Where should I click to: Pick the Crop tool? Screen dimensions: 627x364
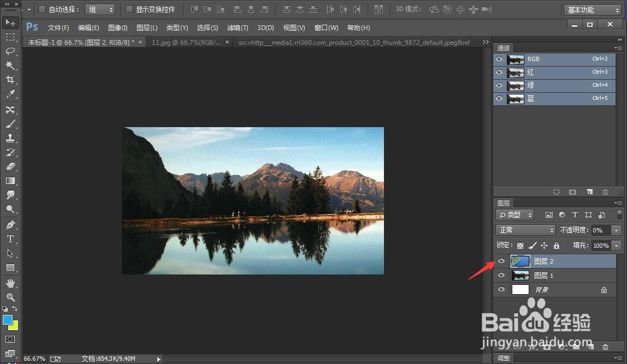pos(10,80)
